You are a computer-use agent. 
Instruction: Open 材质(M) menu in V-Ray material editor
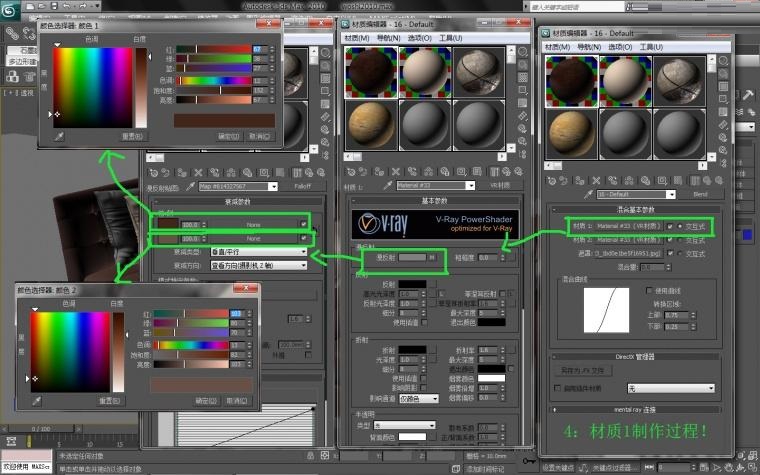pyautogui.click(x=357, y=38)
